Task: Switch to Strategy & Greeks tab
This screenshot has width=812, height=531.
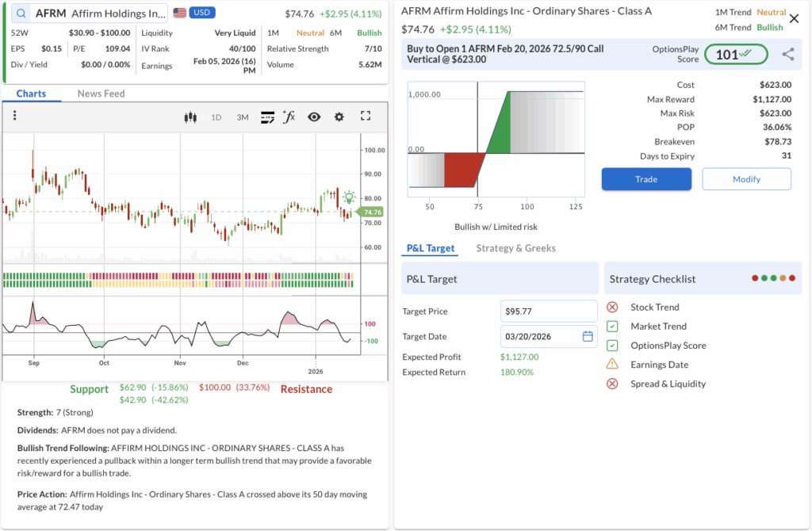Action: (515, 248)
